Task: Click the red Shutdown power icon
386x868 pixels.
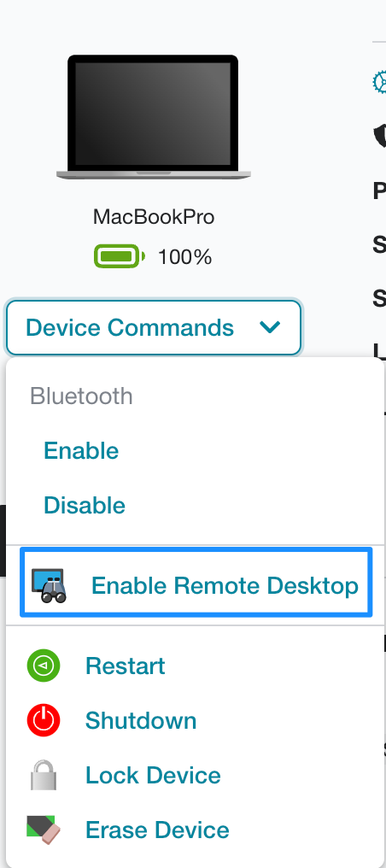Action: coord(44,720)
